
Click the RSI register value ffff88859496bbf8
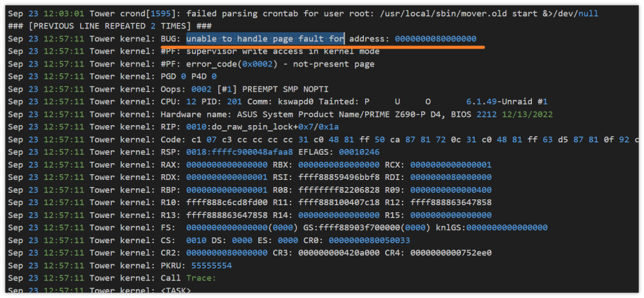[x=339, y=178]
